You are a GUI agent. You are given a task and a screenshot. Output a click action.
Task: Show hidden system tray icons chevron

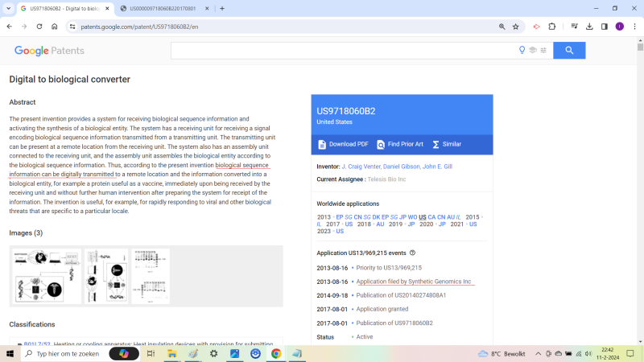click(538, 354)
